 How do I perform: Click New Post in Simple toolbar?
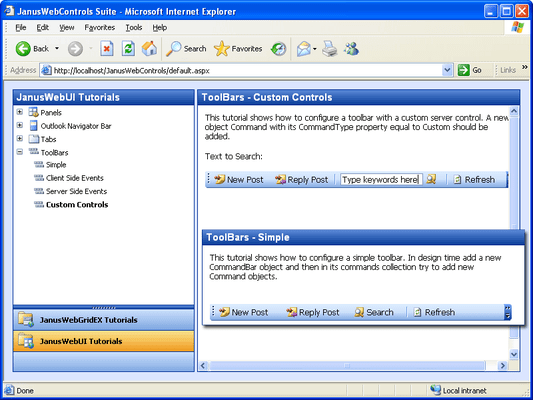(x=243, y=312)
